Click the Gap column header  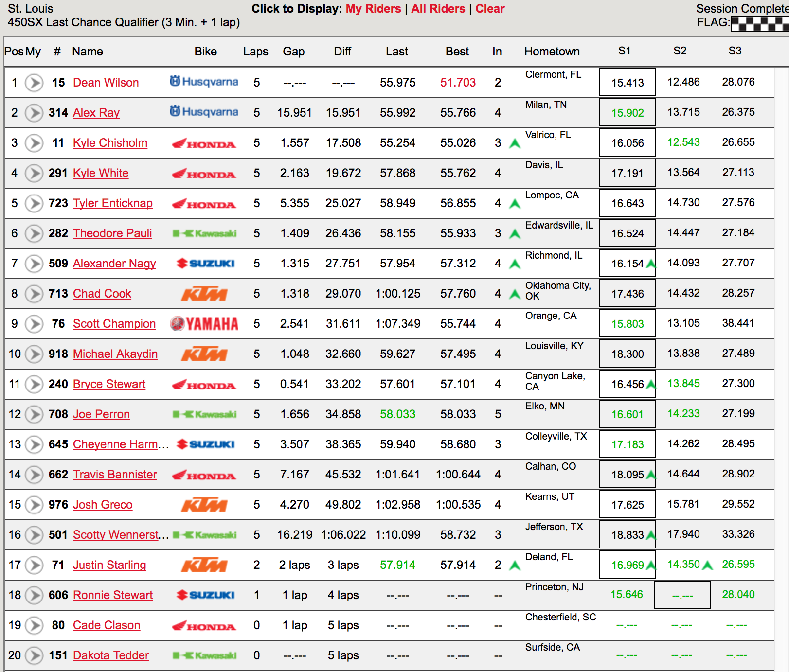click(294, 52)
